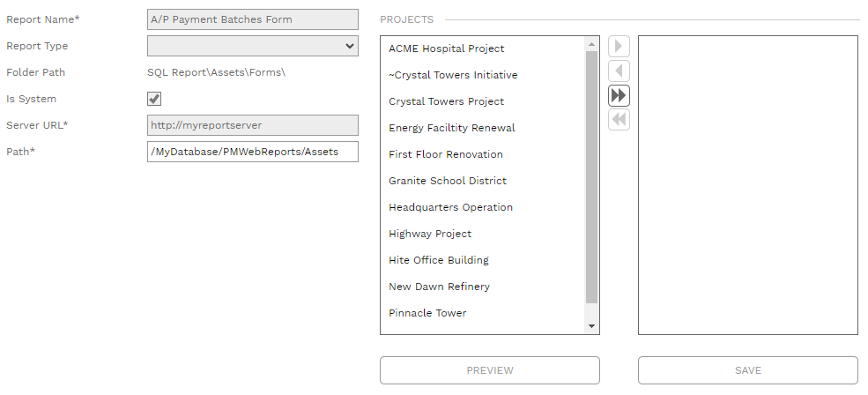Focus the Path input field
The image size is (868, 395).
253,152
